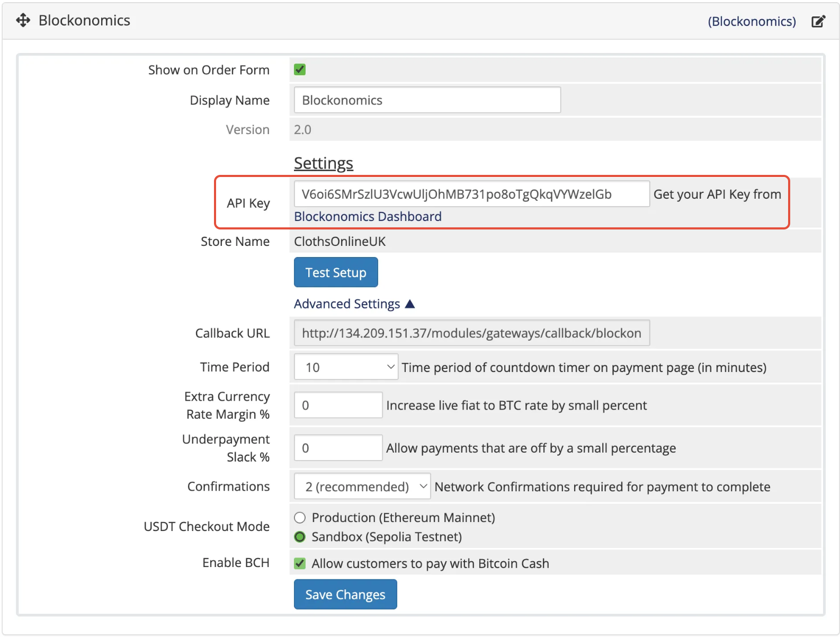Open the Blockonomics Dashboard link

point(368,217)
